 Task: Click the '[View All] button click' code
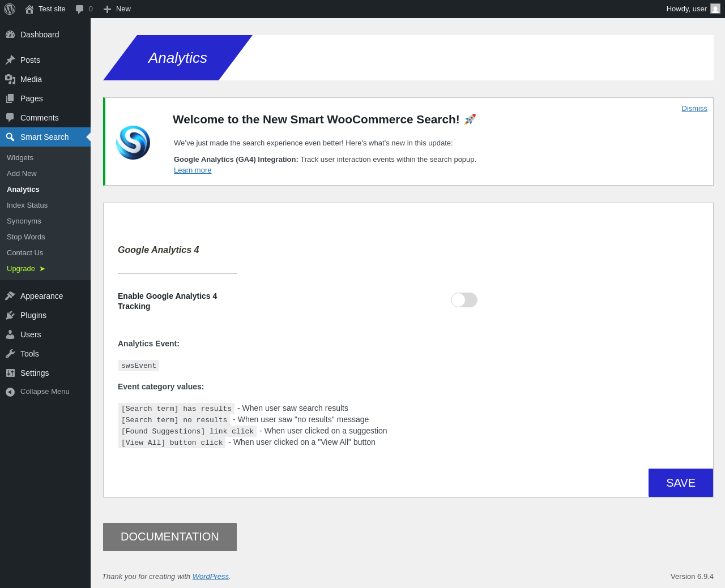pyautogui.click(x=172, y=443)
